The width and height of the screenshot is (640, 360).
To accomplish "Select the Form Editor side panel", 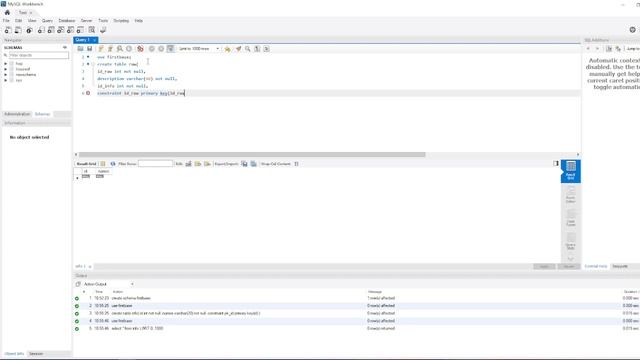I will point(571,195).
